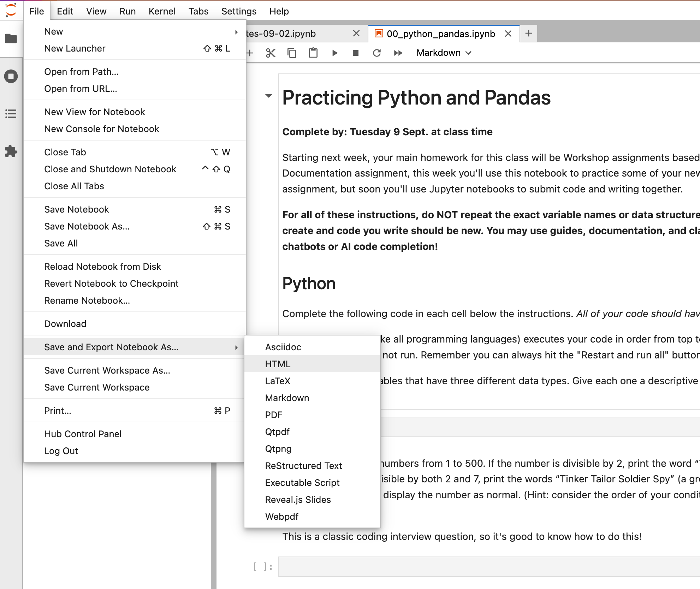Screen dimensions: 700x589
Task: Choose Open from Path...
Action: 135,72
